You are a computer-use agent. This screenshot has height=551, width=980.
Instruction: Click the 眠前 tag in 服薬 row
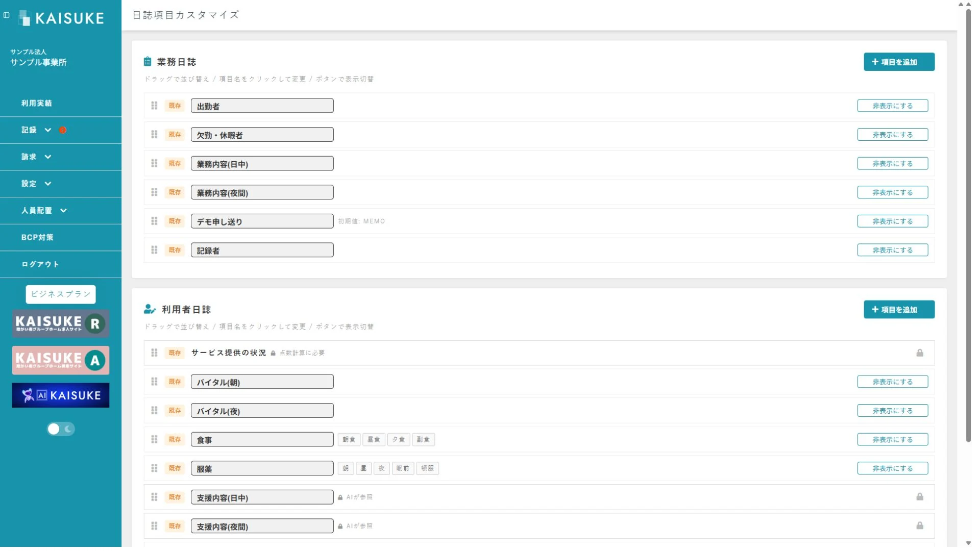tap(403, 468)
